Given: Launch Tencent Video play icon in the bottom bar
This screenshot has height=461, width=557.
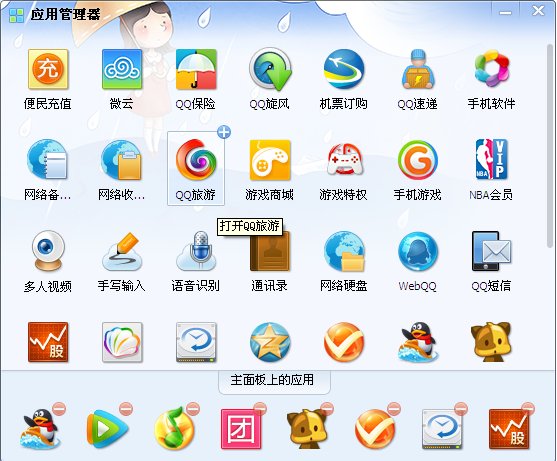Looking at the screenshot, I should (x=107, y=429).
